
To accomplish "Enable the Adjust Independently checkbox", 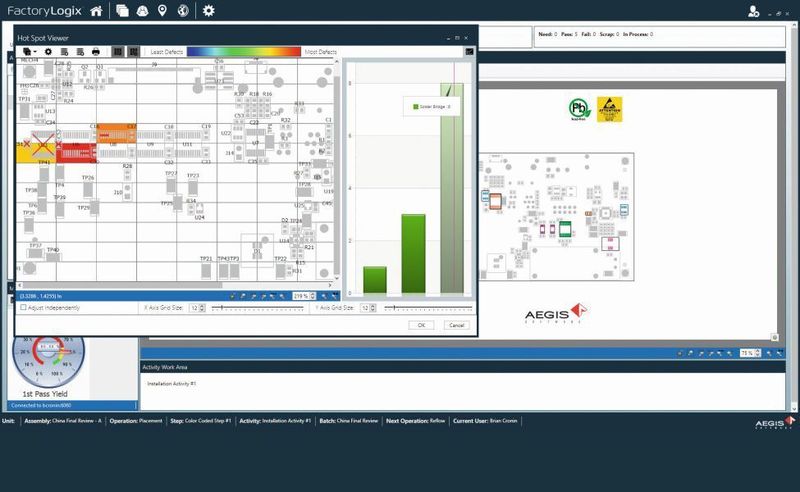I will coord(23,308).
